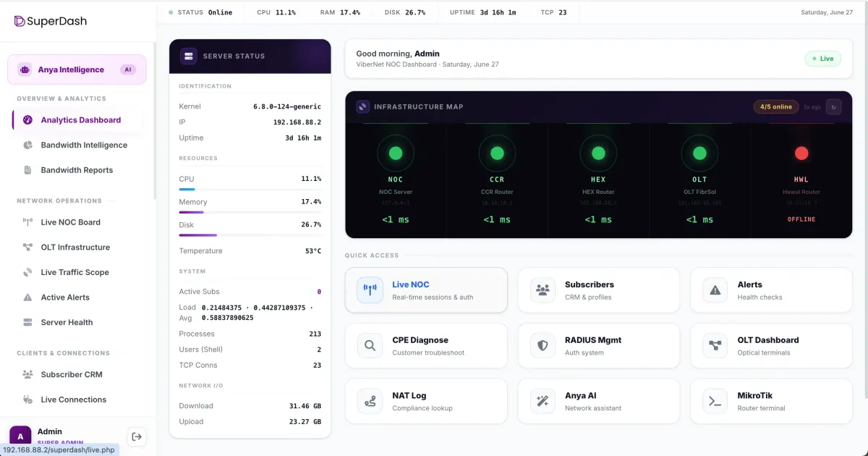Screen dimensions: 868x456
Task: Click the AI badge beside Anya Intelligence
Action: (x=128, y=70)
